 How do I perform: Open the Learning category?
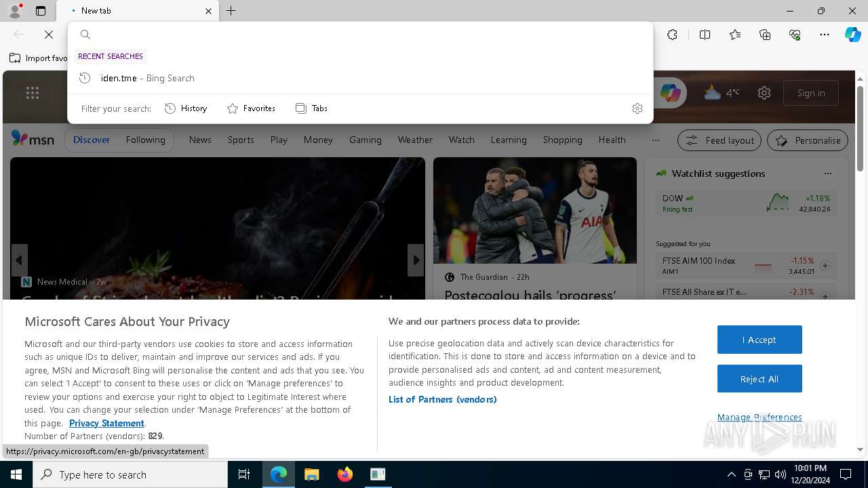tap(509, 140)
